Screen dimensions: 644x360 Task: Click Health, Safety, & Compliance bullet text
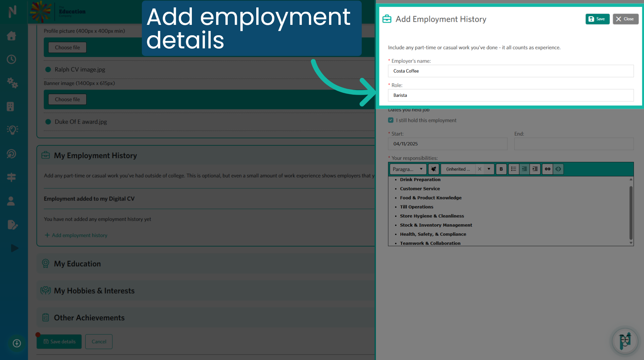pyautogui.click(x=433, y=234)
